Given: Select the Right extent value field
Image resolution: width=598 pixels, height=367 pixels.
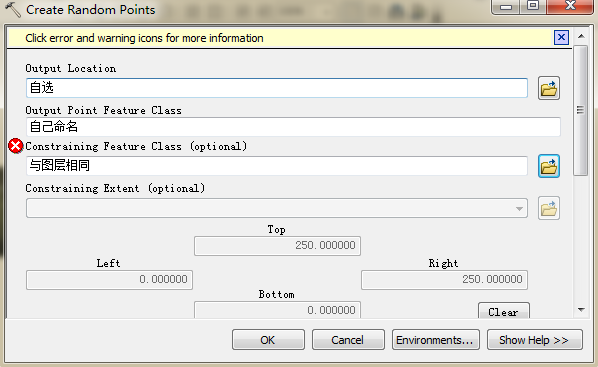Looking at the screenshot, I should [x=444, y=280].
